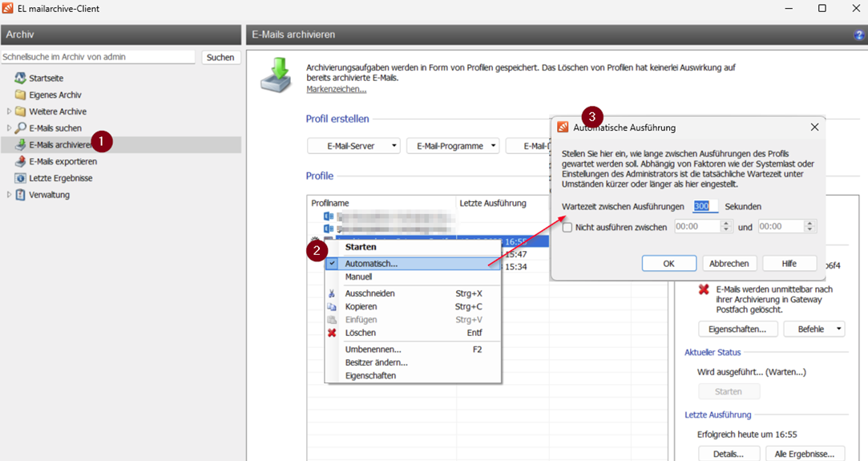Click the Ausschneiden scissors icon
868x461 pixels.
click(332, 293)
